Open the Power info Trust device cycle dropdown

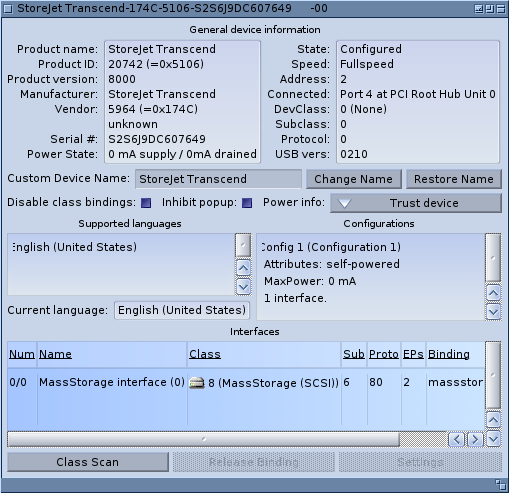click(x=416, y=203)
